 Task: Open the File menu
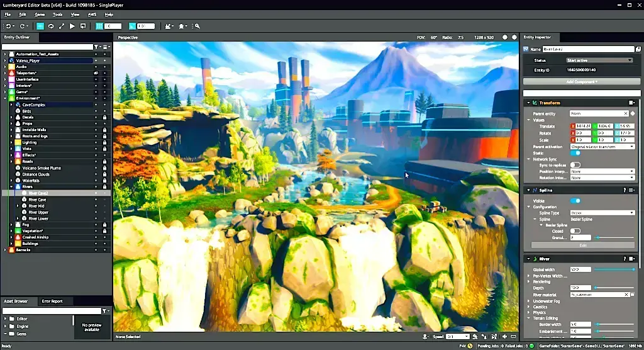(x=8, y=14)
